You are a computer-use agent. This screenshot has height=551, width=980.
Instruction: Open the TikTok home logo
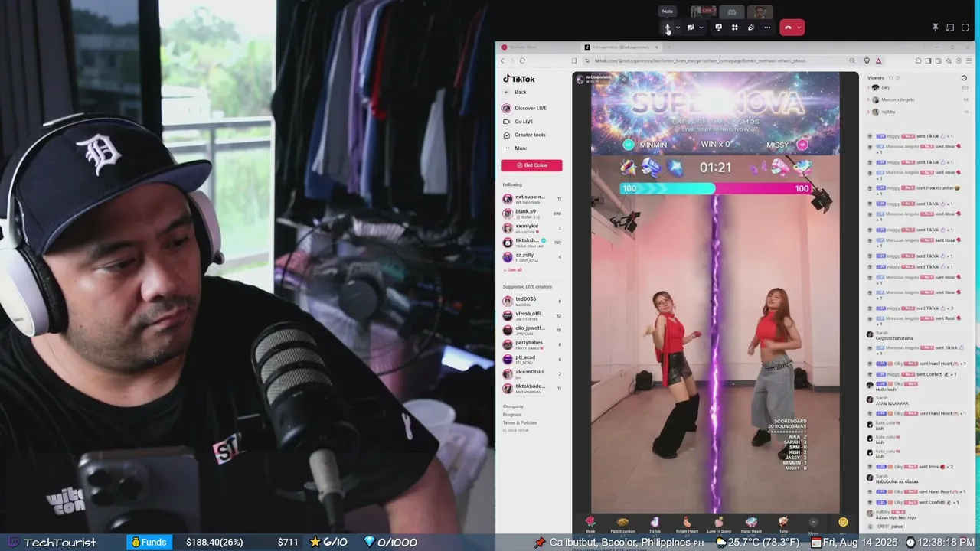(519, 79)
